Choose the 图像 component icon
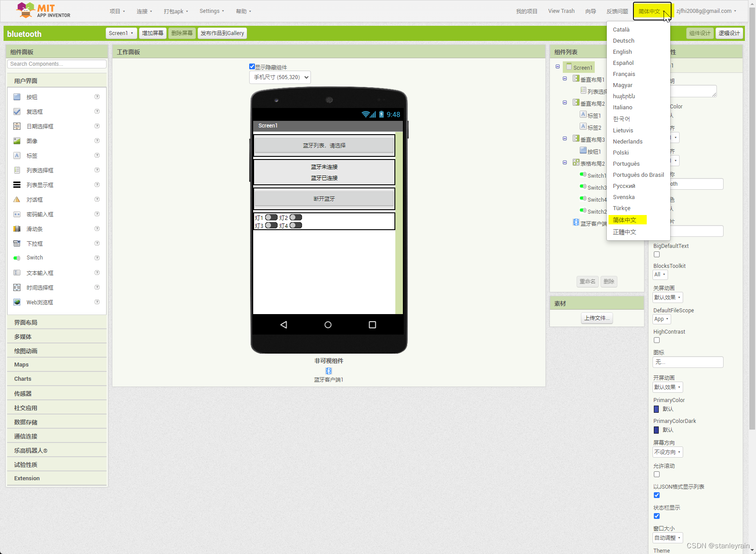Image resolution: width=756 pixels, height=554 pixels. coord(17,141)
